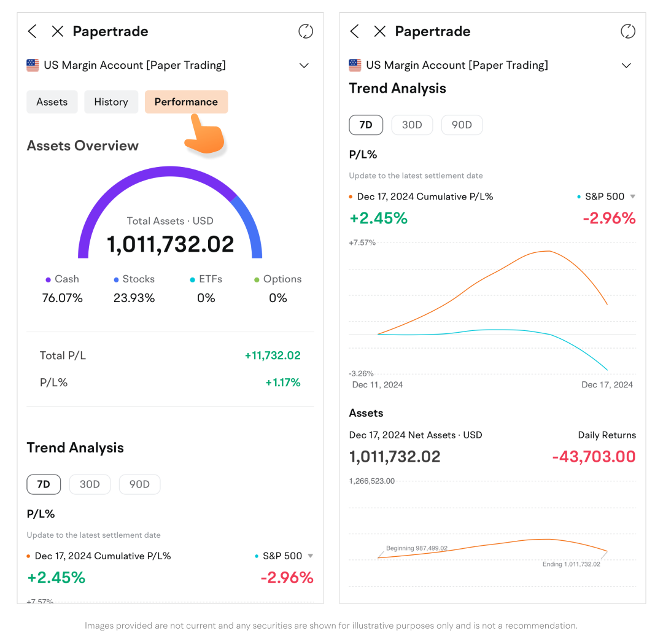663x644 pixels.
Task: Tap the US flag icon in right panel
Action: coord(355,65)
